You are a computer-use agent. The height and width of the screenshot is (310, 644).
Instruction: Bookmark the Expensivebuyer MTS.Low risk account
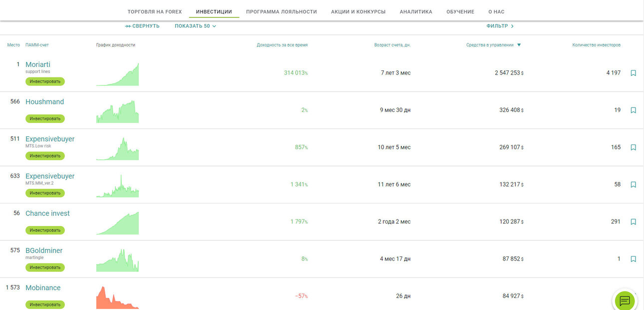(x=633, y=147)
